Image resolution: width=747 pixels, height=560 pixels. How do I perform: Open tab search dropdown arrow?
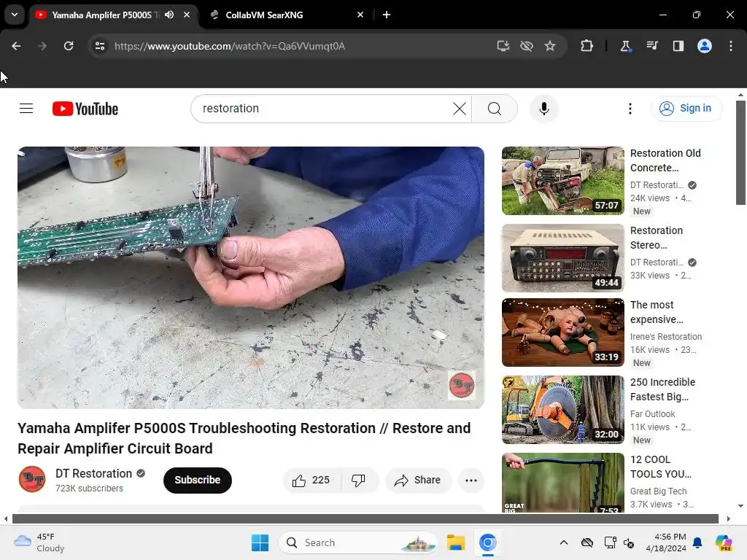15,15
